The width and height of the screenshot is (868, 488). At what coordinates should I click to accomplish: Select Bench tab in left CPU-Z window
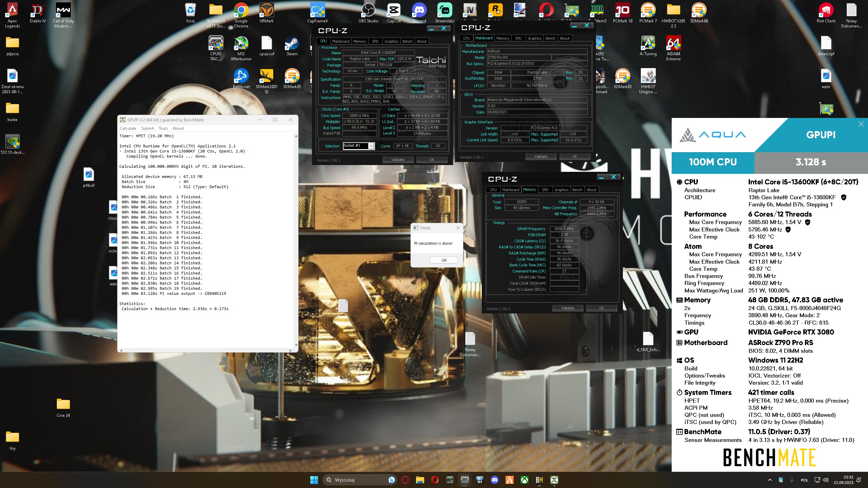407,41
